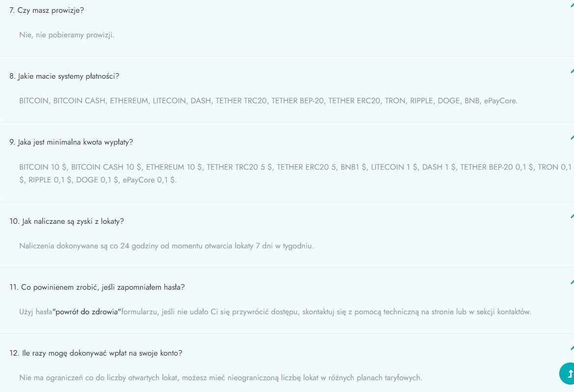Click the chevron next to forgotten password question
This screenshot has height=392, width=574.
[572, 282]
